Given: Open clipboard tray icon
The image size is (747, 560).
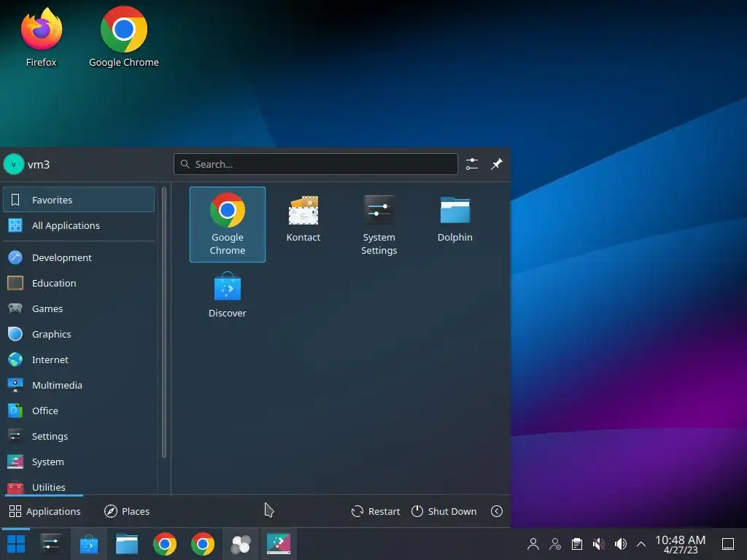Looking at the screenshot, I should click(x=577, y=544).
